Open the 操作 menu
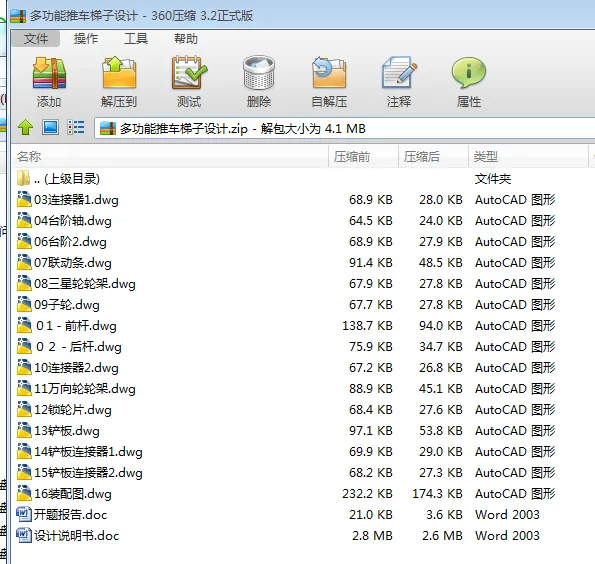This screenshot has width=595, height=564. tap(86, 39)
